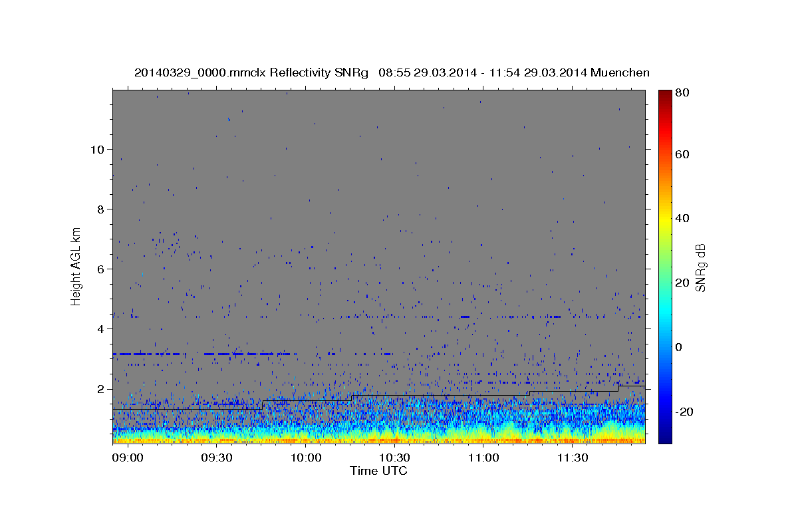The width and height of the screenshot is (798, 532).
Task: Click the colorbar value -20
Action: [x=684, y=412]
